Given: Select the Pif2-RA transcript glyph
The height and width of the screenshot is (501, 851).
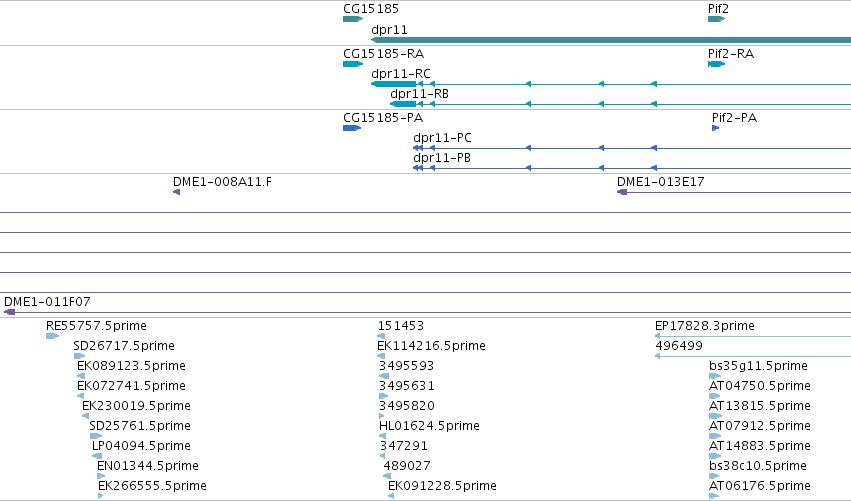Looking at the screenshot, I should coord(716,64).
